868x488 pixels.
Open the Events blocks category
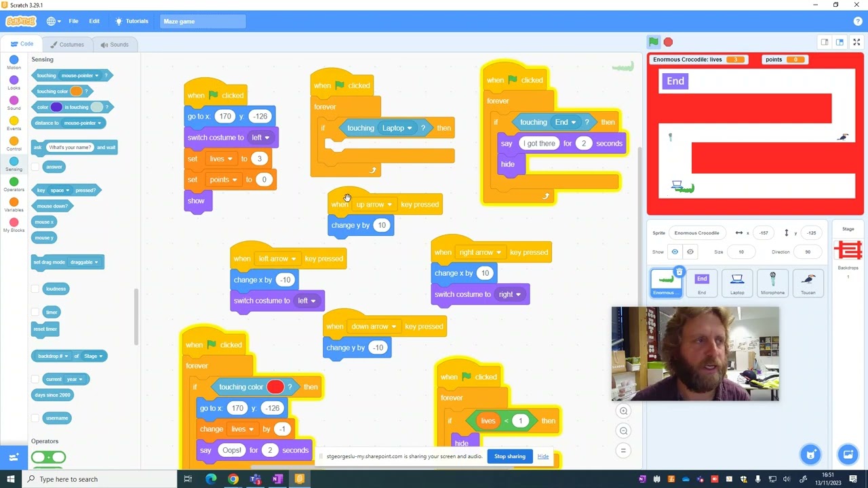point(14,124)
